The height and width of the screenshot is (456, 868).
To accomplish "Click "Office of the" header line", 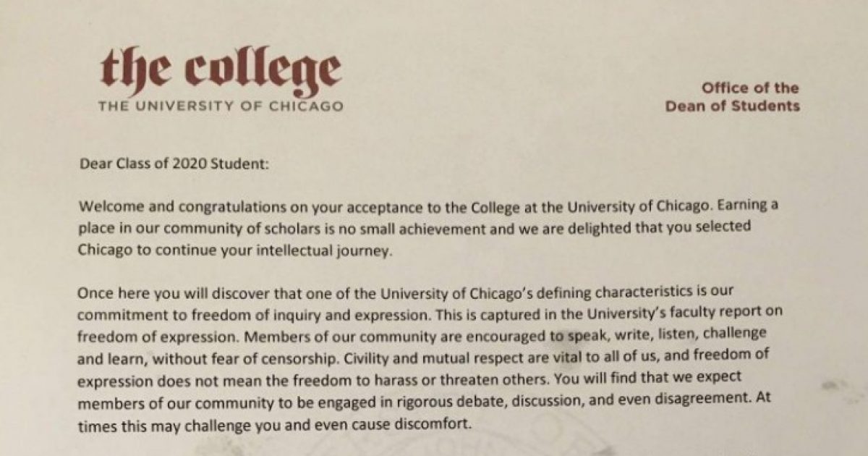I will coord(751,88).
